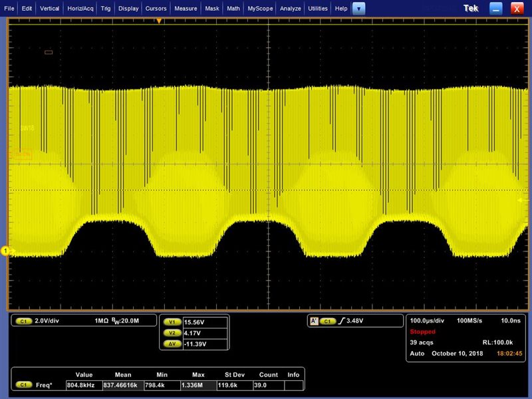This screenshot has width=532, height=399.
Task: Click the ΔV value -11.39V
Action: pos(205,344)
